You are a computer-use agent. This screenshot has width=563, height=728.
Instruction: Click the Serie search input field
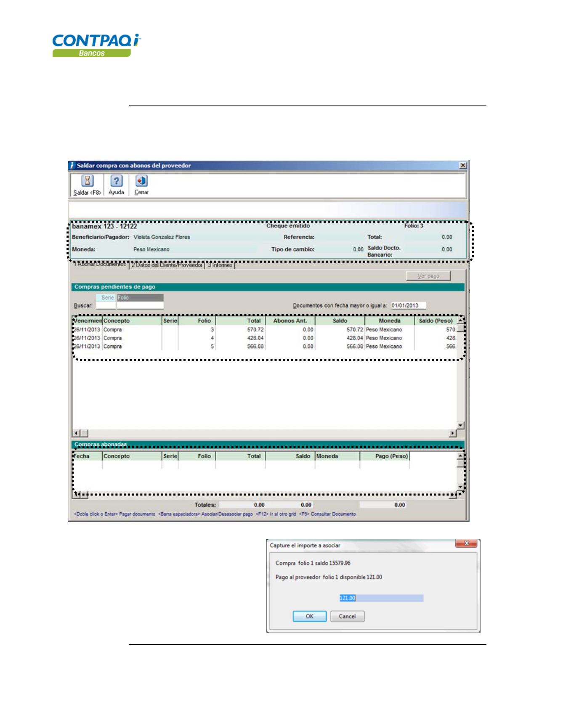coord(106,306)
